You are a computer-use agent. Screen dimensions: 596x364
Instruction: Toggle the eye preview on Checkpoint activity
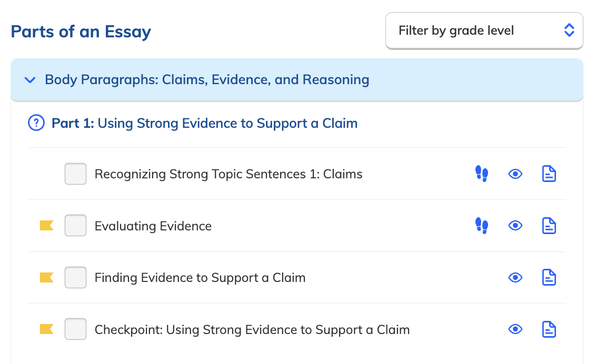pos(515,329)
